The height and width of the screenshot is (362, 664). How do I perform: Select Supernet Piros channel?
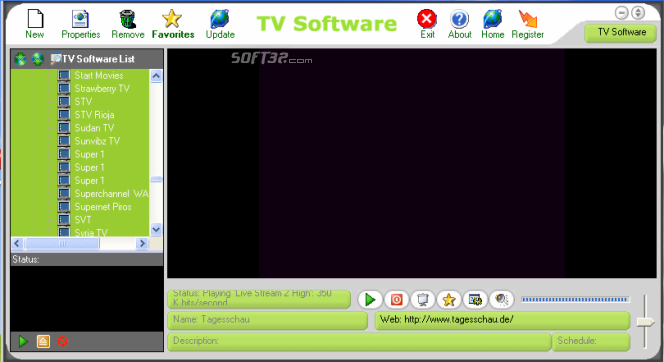(103, 207)
